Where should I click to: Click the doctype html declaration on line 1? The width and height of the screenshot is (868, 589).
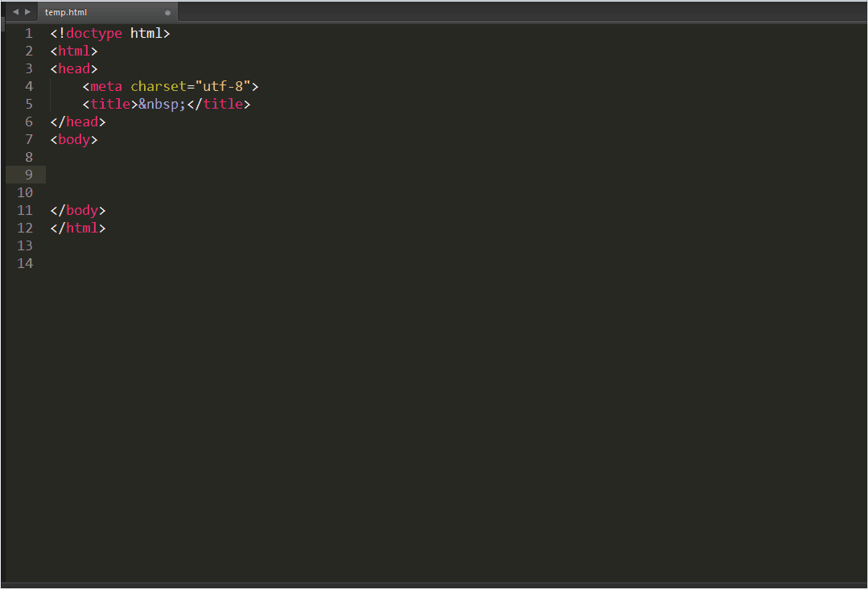click(x=110, y=33)
